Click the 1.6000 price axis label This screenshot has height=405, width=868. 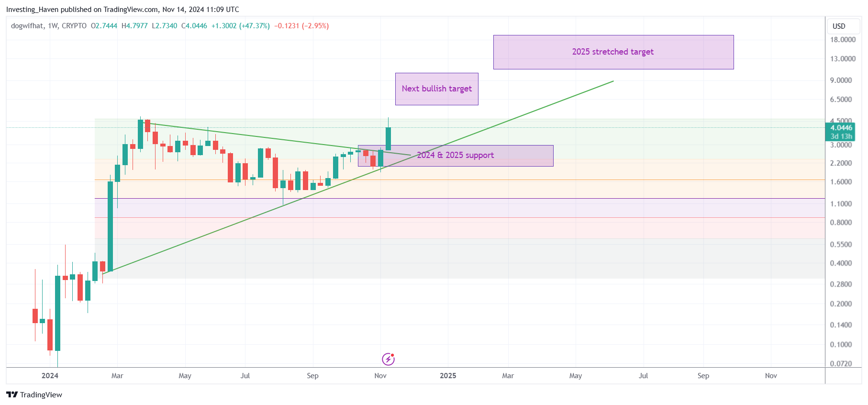pos(841,182)
